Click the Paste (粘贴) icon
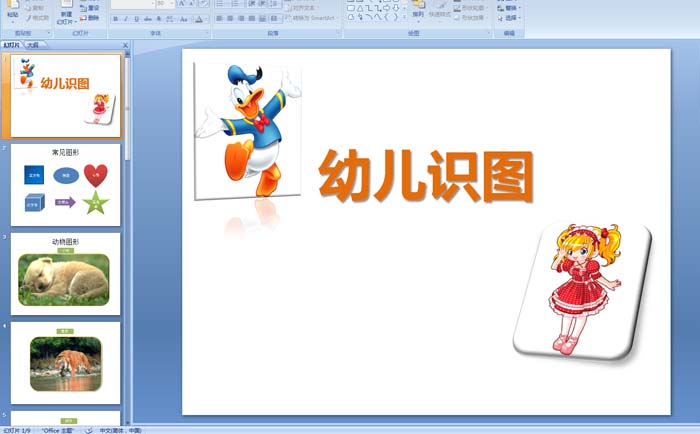This screenshot has width=700, height=434. coord(13,5)
